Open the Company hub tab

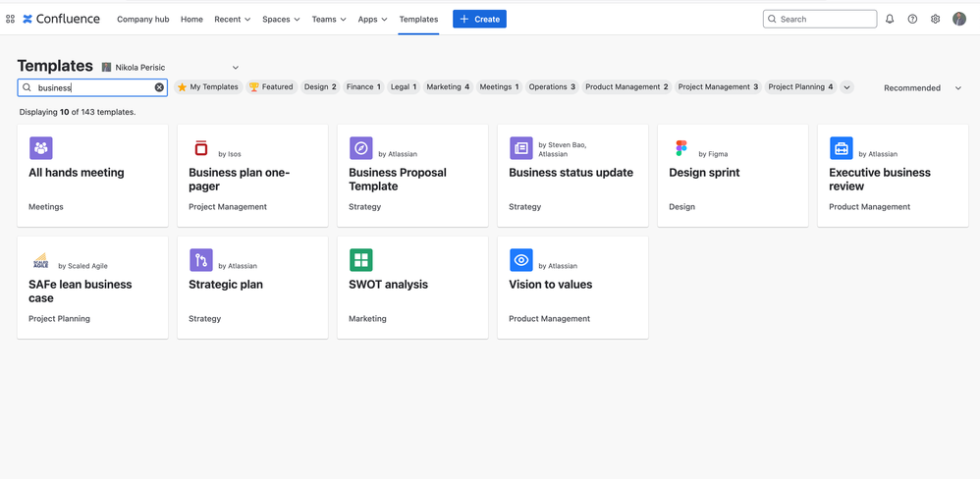143,20
